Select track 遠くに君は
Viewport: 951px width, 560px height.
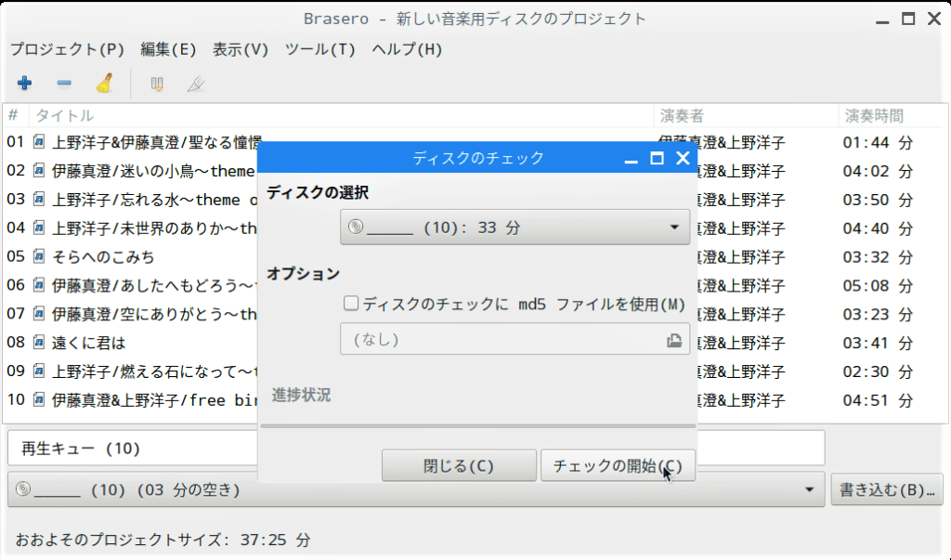88,342
